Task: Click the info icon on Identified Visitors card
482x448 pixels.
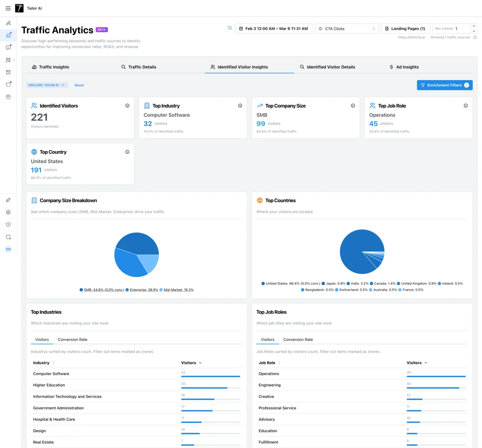Action: click(127, 106)
